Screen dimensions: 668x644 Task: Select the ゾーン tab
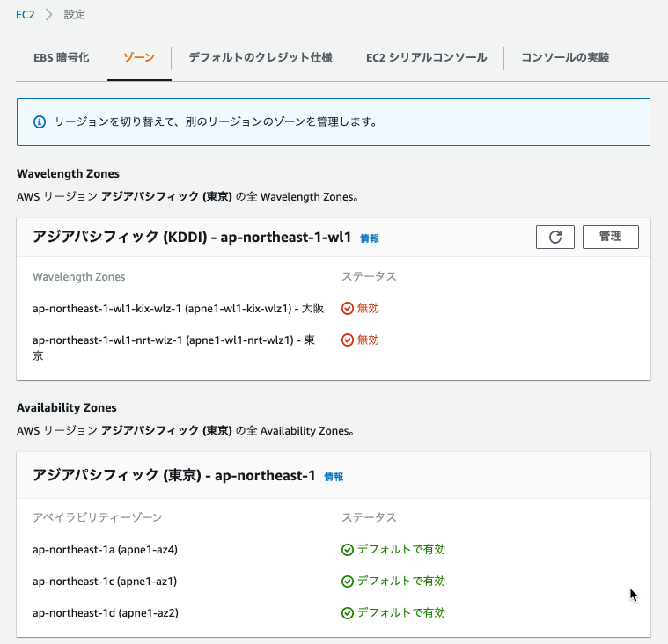139,57
